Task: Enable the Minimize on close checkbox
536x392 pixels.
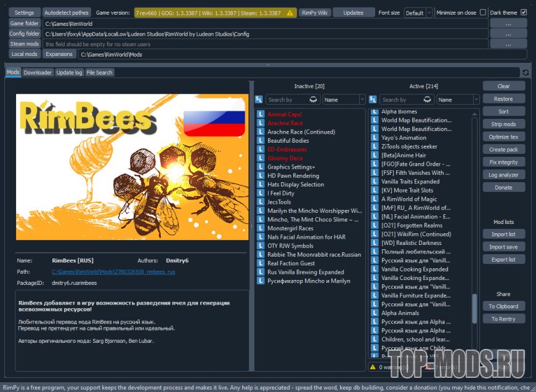Action: coord(482,12)
